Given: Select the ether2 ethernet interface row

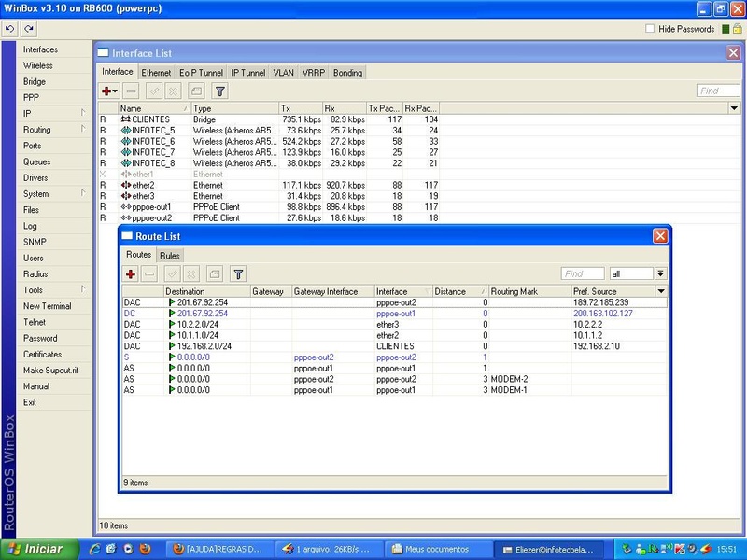Looking at the screenshot, I should click(269, 185).
